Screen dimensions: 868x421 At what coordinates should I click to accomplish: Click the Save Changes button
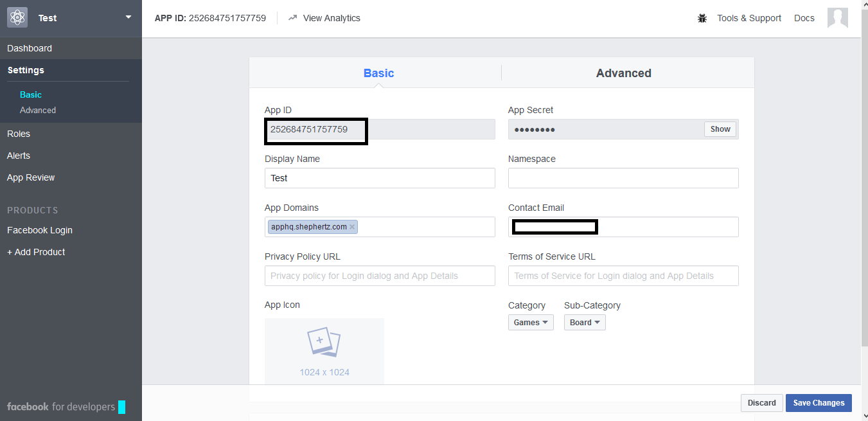(818, 403)
